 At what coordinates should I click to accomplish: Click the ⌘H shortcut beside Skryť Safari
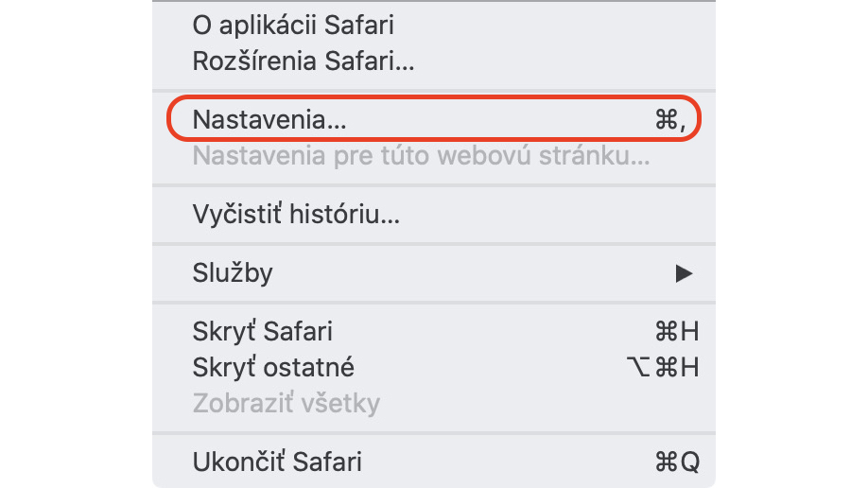[x=676, y=331]
